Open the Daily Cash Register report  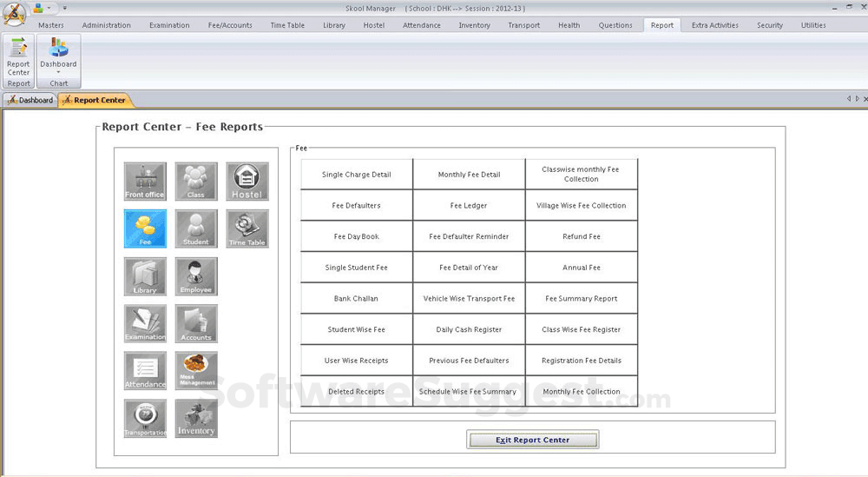coord(469,330)
